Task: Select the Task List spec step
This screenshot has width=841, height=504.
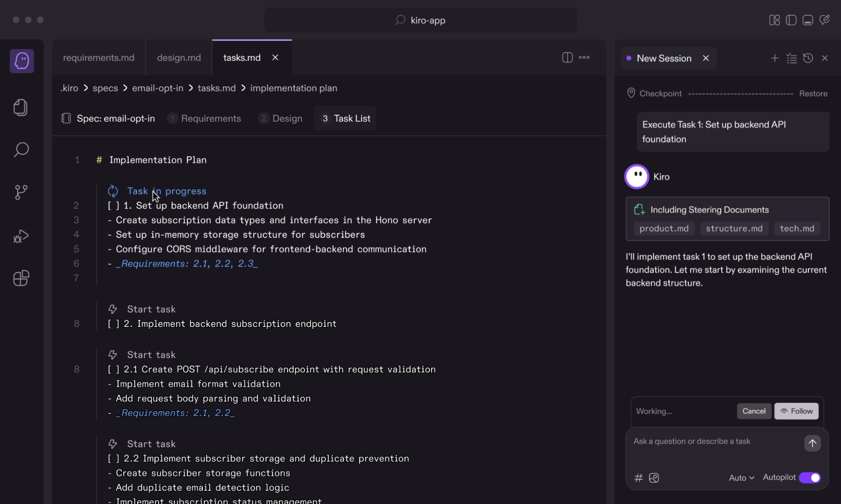Action: [x=345, y=118]
